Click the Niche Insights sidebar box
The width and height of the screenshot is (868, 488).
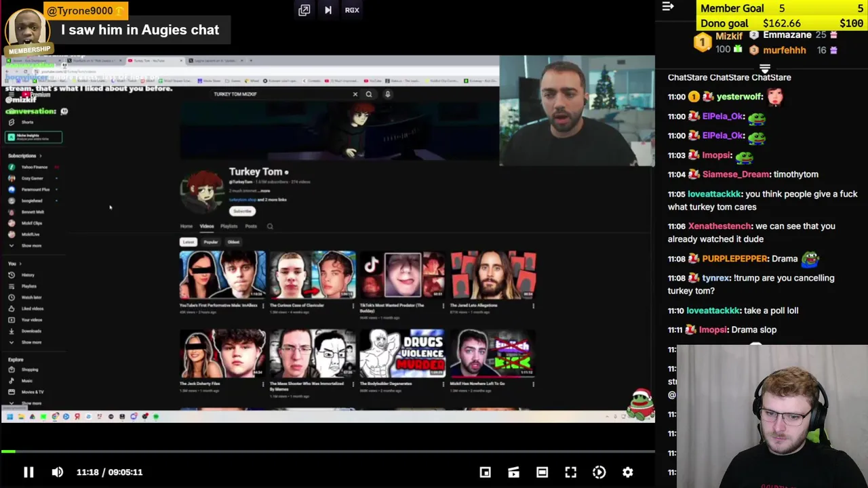coord(34,137)
